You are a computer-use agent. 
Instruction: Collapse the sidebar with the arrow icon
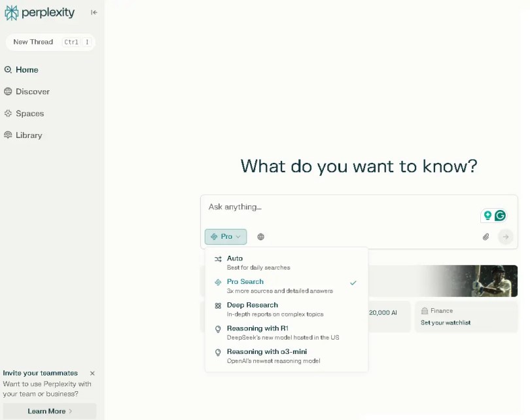coord(94,12)
